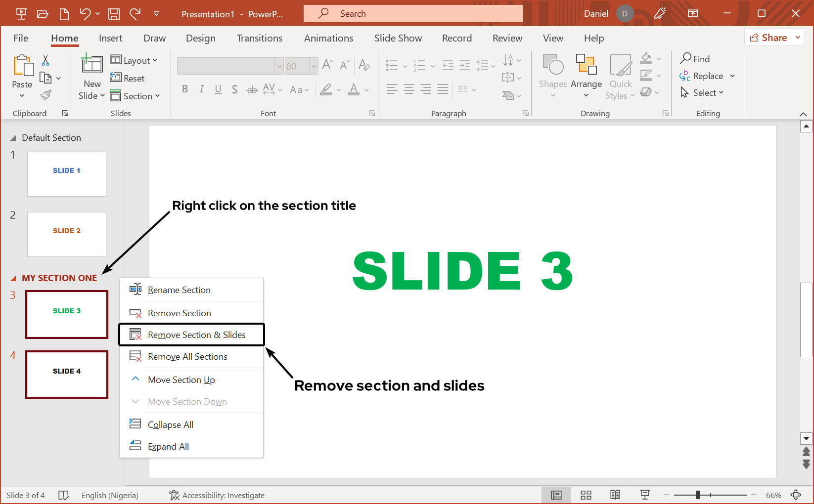This screenshot has height=504, width=814.
Task: Choose Remove Section & Slides from context menu
Action: click(x=196, y=335)
